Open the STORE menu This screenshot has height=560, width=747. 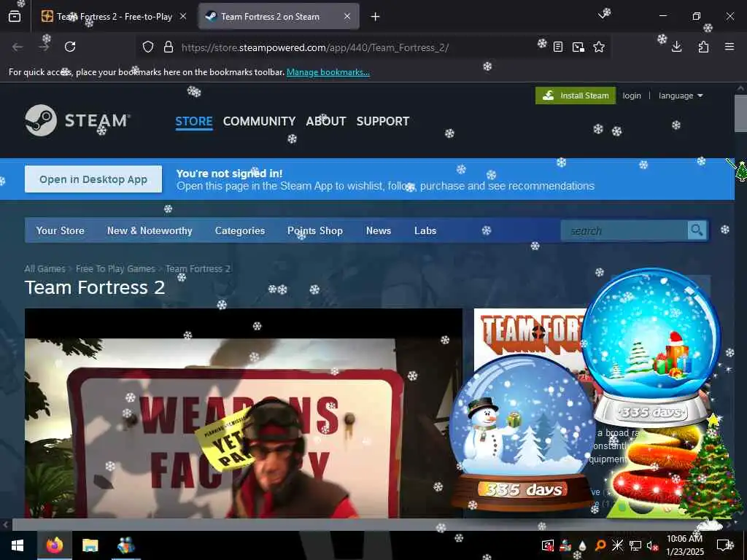click(x=194, y=122)
